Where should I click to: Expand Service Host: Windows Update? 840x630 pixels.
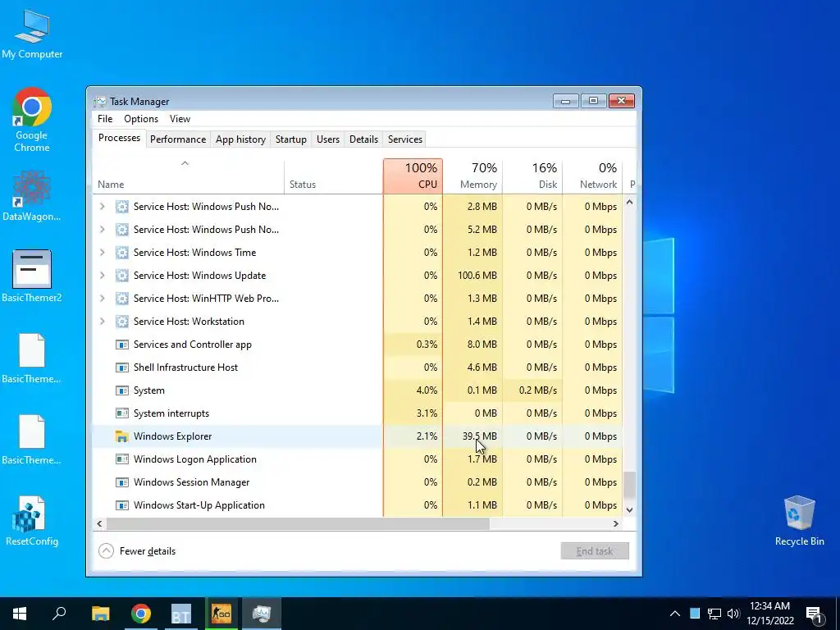coord(103,276)
